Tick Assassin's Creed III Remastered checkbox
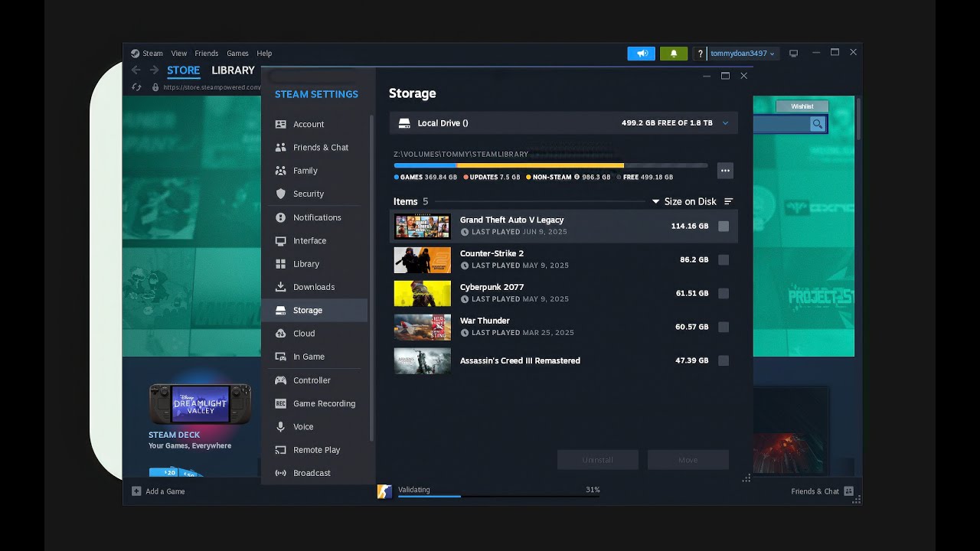Image resolution: width=980 pixels, height=551 pixels. (724, 360)
